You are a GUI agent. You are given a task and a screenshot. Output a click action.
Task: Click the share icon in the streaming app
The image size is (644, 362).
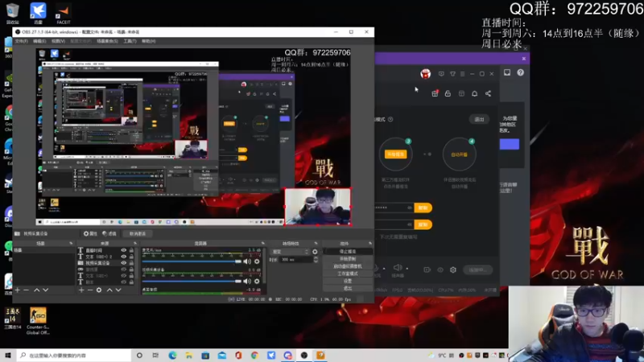pyautogui.click(x=488, y=93)
